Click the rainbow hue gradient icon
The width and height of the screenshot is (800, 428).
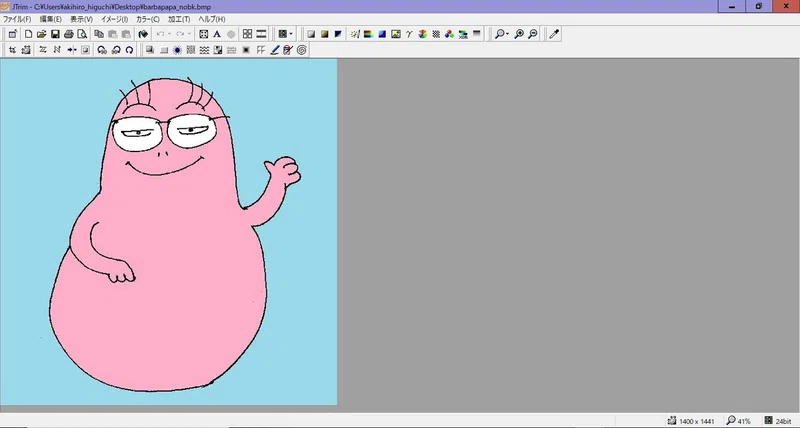pyautogui.click(x=368, y=34)
